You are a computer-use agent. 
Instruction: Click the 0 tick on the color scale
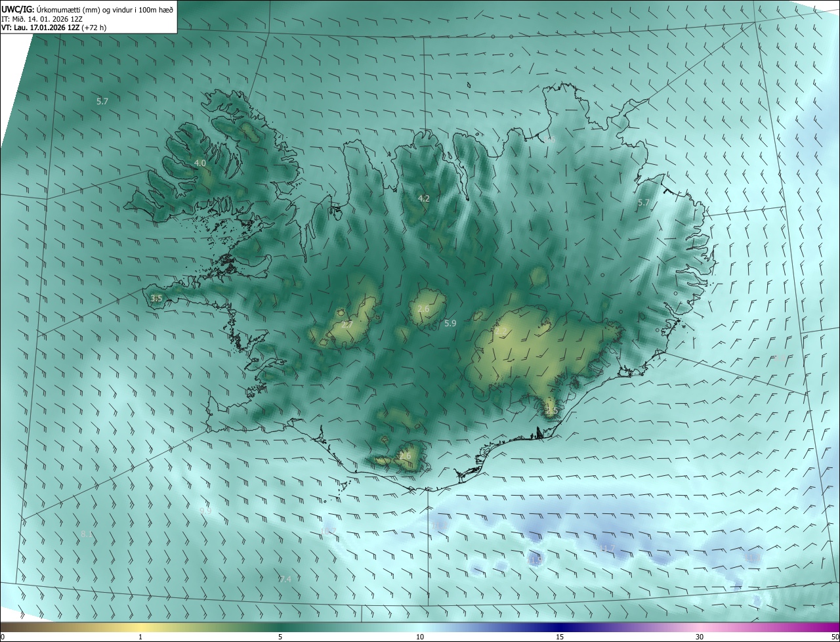pos(3,637)
